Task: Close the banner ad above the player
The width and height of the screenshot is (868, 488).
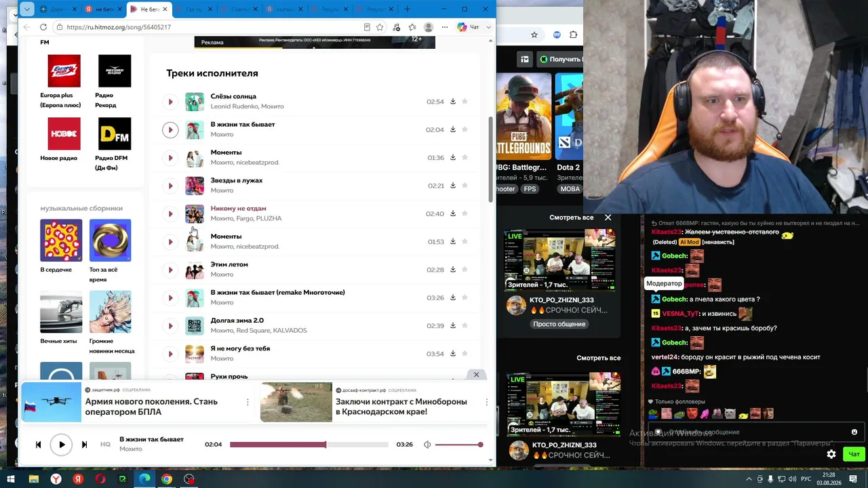Action: pos(476,375)
